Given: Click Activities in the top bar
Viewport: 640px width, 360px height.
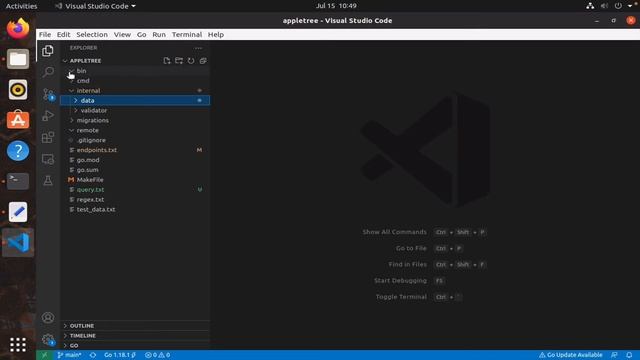Looking at the screenshot, I should click(x=21, y=6).
